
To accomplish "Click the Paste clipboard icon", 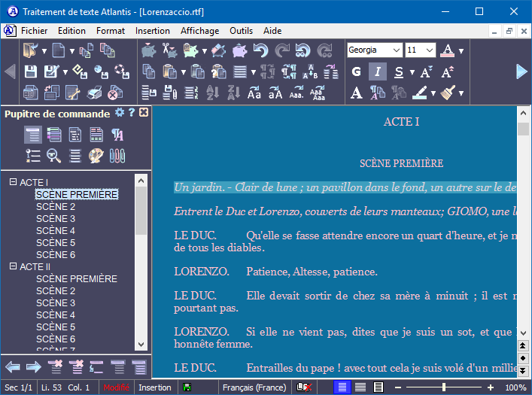I will (169, 71).
